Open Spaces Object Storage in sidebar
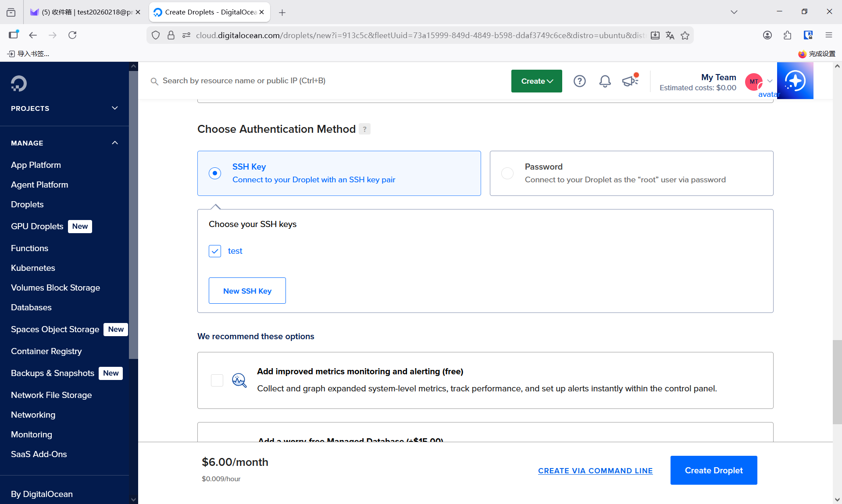 point(55,329)
